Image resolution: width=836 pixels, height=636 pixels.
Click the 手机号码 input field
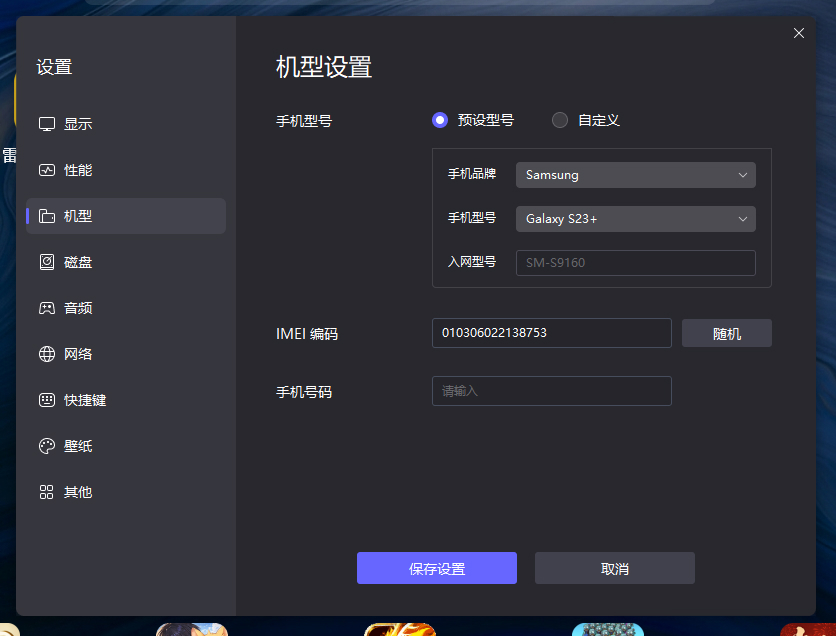pos(551,390)
